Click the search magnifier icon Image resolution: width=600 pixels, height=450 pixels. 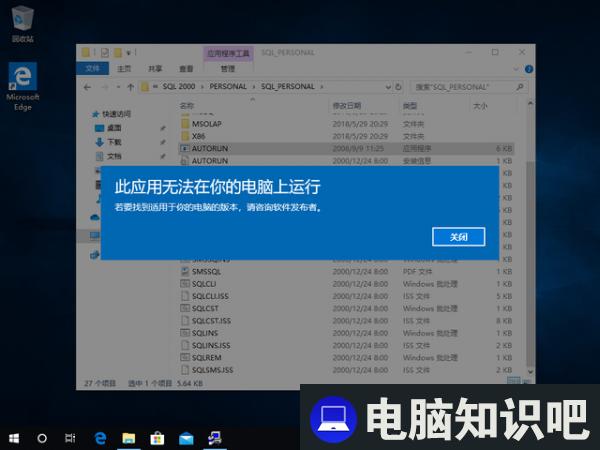click(520, 87)
